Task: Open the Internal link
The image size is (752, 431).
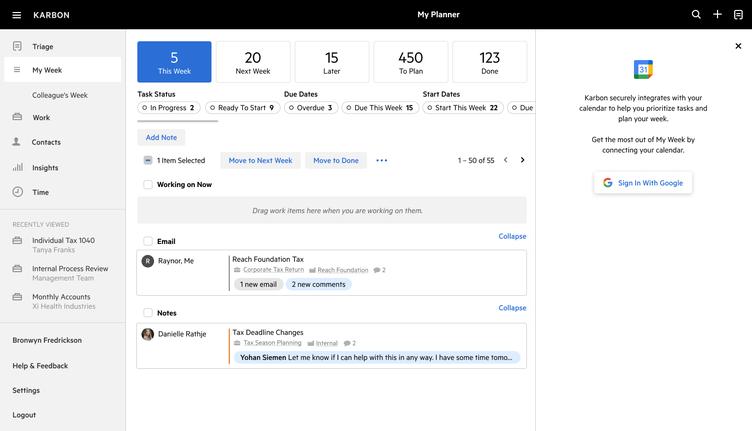Action: coord(327,343)
